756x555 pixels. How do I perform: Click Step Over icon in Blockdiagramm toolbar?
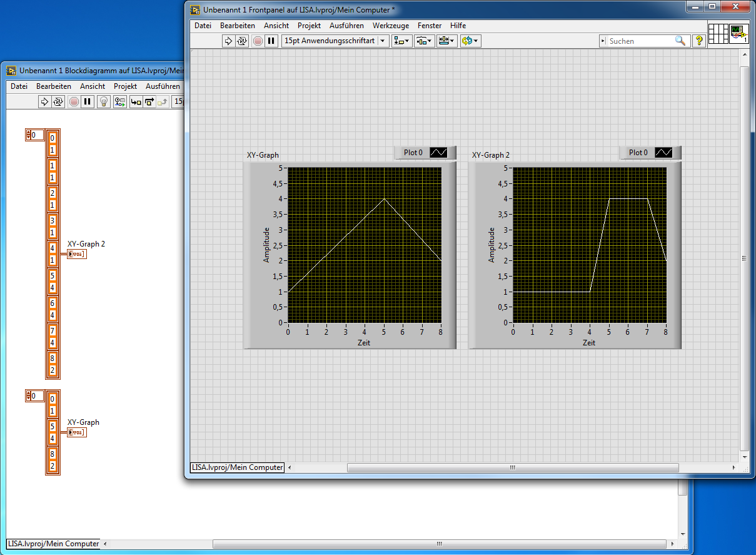click(x=149, y=101)
